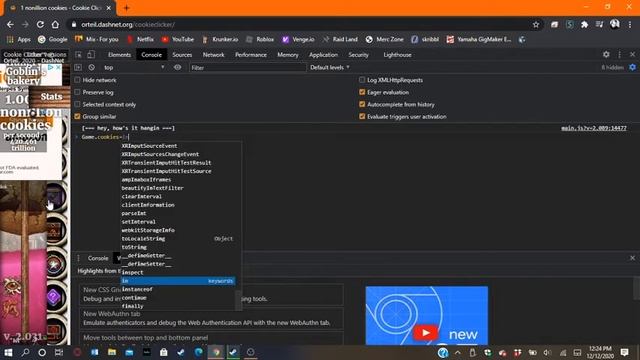Create a live expression with eye icon

pyautogui.click(x=178, y=67)
